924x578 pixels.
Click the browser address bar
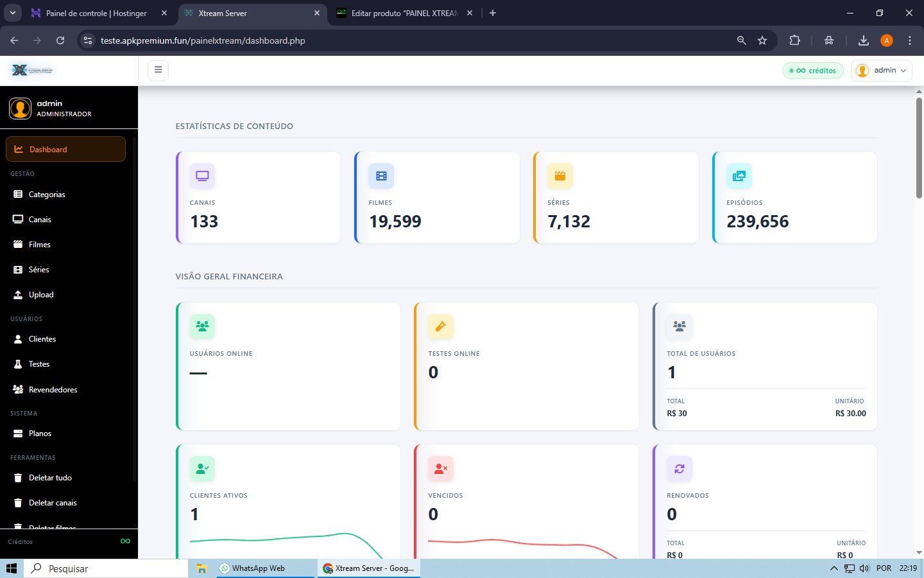coord(411,40)
